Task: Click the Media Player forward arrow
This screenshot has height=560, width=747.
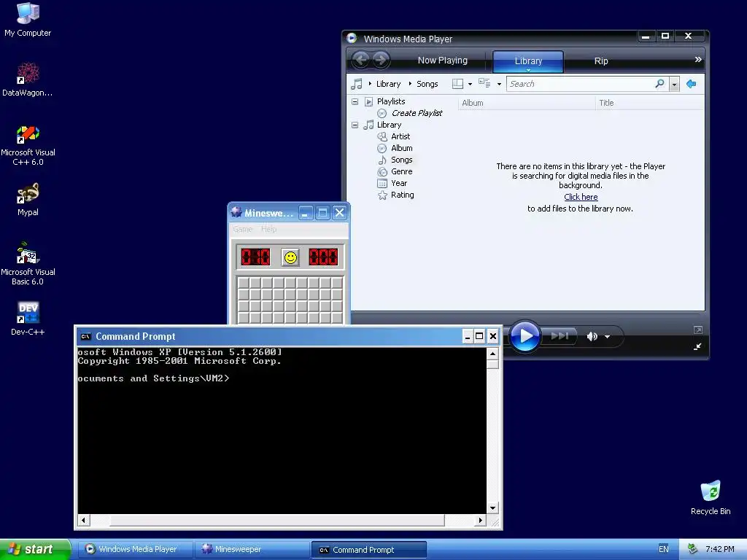Action: pyautogui.click(x=381, y=60)
